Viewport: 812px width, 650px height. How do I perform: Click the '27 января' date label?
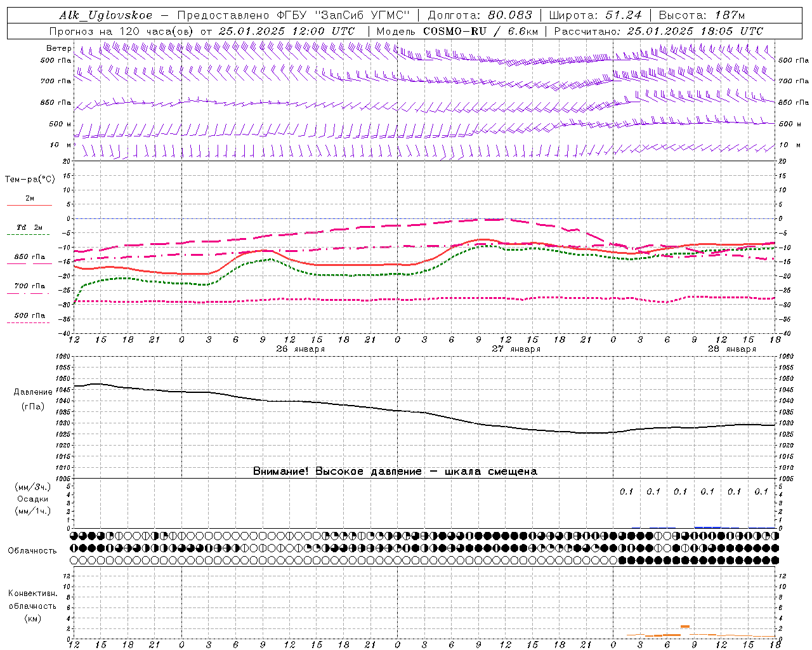[516, 349]
